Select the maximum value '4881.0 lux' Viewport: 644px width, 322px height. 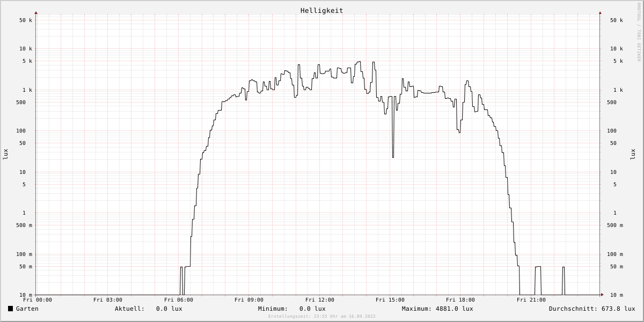point(454,309)
